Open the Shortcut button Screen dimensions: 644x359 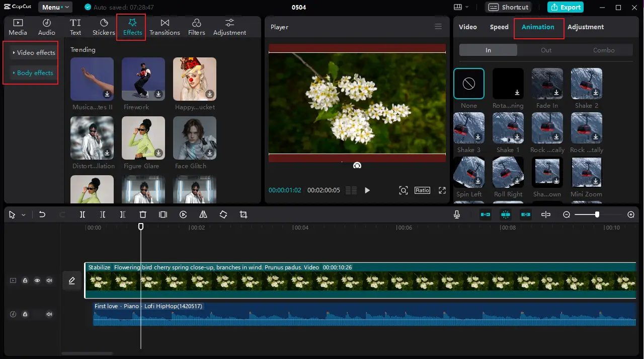pos(509,7)
